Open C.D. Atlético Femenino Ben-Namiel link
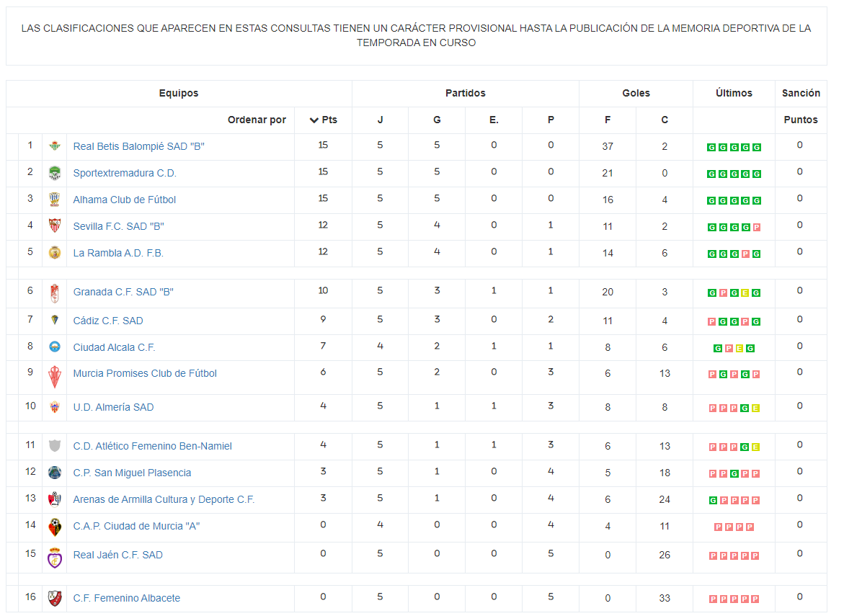 [x=152, y=446]
